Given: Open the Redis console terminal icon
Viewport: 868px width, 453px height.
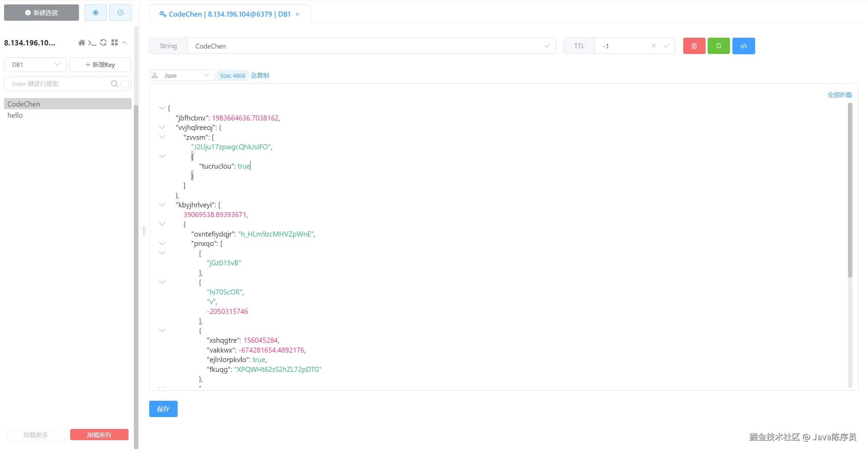Looking at the screenshot, I should 92,42.
